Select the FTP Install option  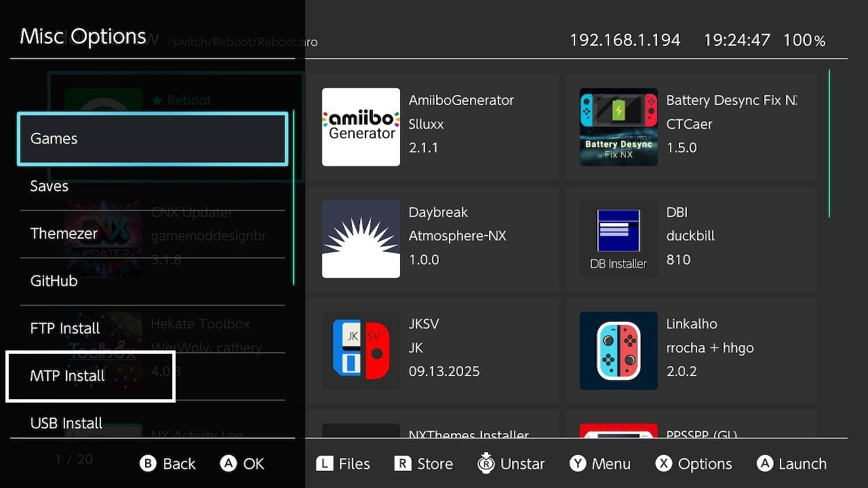(x=153, y=329)
